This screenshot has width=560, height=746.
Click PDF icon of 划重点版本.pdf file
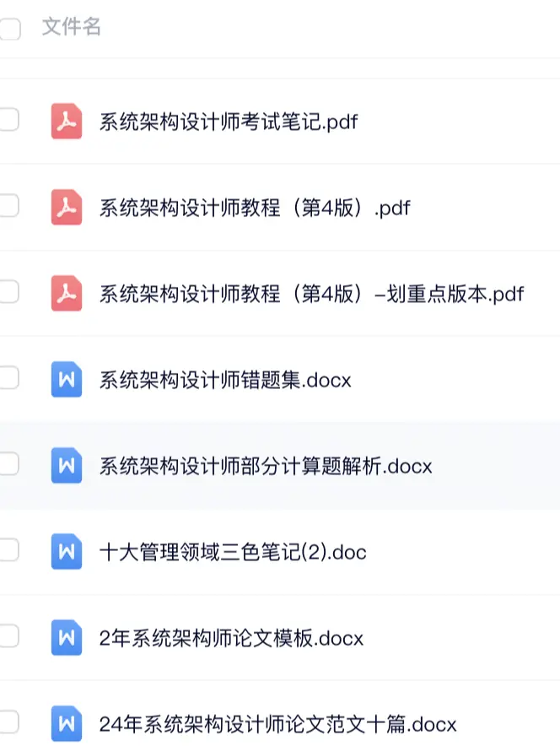click(67, 293)
